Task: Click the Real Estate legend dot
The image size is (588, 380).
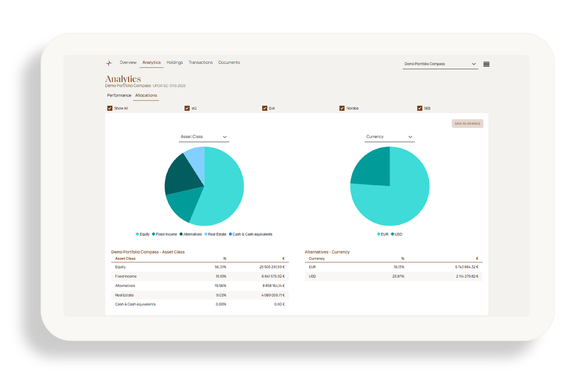Action: pos(206,234)
